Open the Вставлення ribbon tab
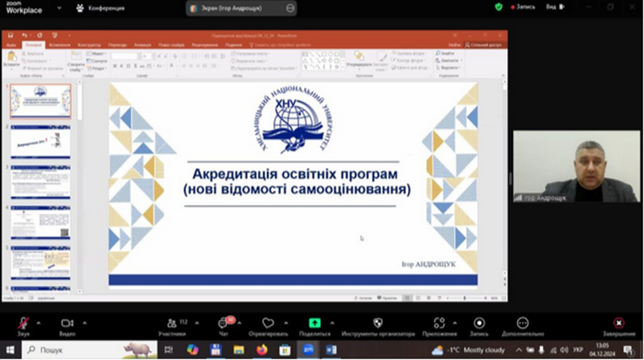This screenshot has width=644, height=360. 60,45
